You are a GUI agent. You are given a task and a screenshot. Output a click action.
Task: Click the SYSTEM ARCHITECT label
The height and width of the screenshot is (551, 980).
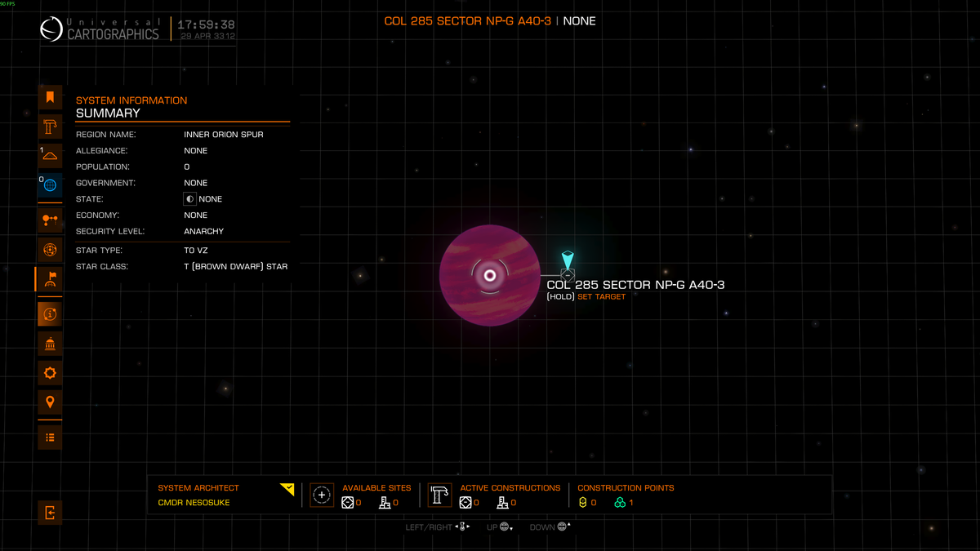tap(198, 488)
